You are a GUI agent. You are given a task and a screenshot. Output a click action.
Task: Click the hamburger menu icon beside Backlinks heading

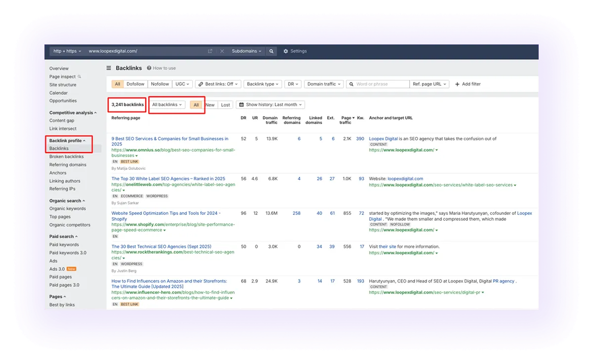(108, 68)
